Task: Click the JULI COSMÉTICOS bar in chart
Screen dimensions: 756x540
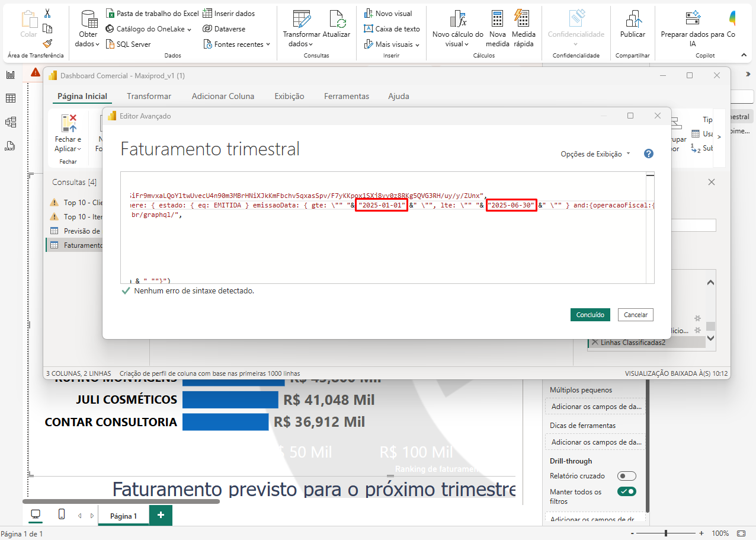Action: [x=230, y=400]
